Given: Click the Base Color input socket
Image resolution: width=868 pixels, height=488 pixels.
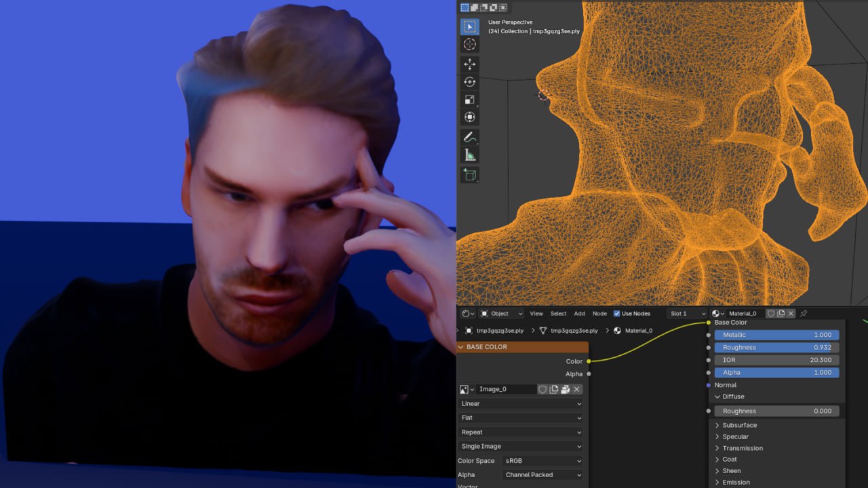Looking at the screenshot, I should (x=709, y=323).
